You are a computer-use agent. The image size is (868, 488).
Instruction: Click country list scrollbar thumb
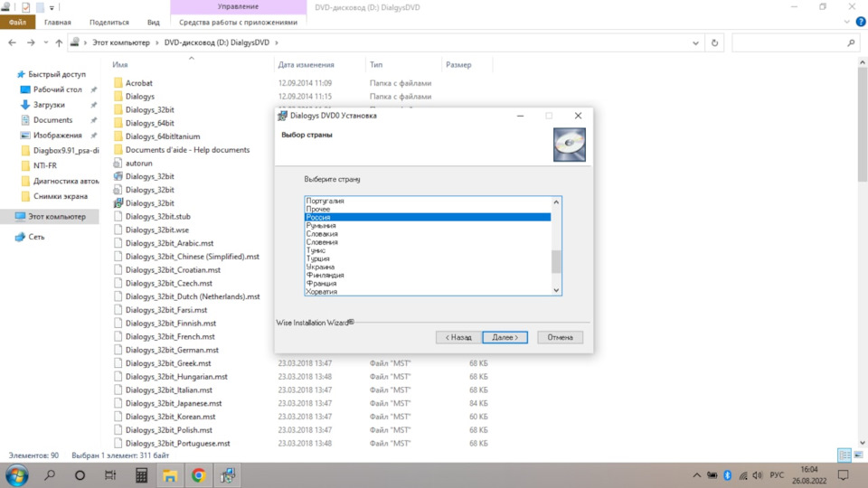point(556,262)
